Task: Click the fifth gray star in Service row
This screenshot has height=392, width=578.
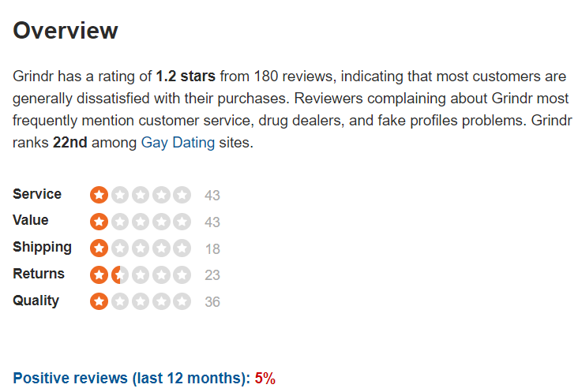Action: coord(182,195)
